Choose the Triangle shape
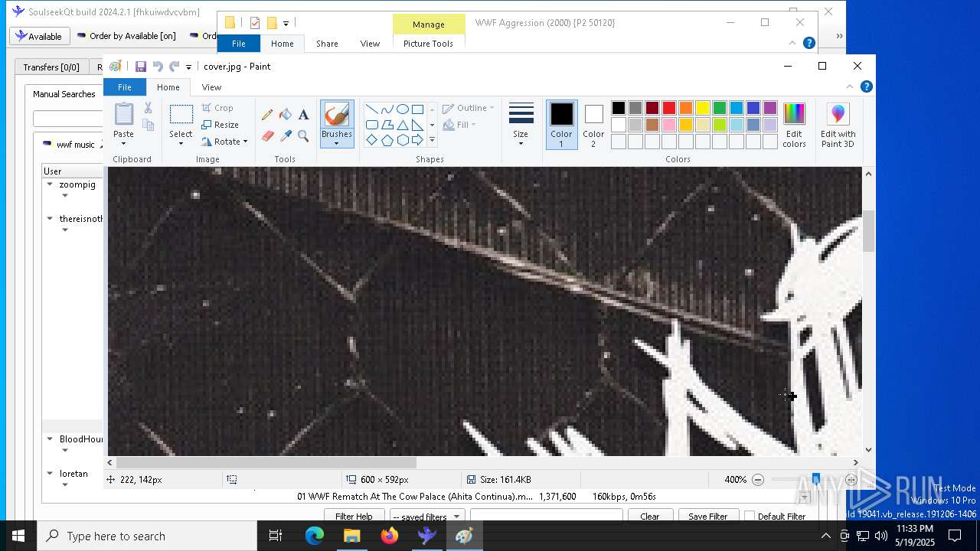This screenshot has width=980, height=551. [402, 125]
